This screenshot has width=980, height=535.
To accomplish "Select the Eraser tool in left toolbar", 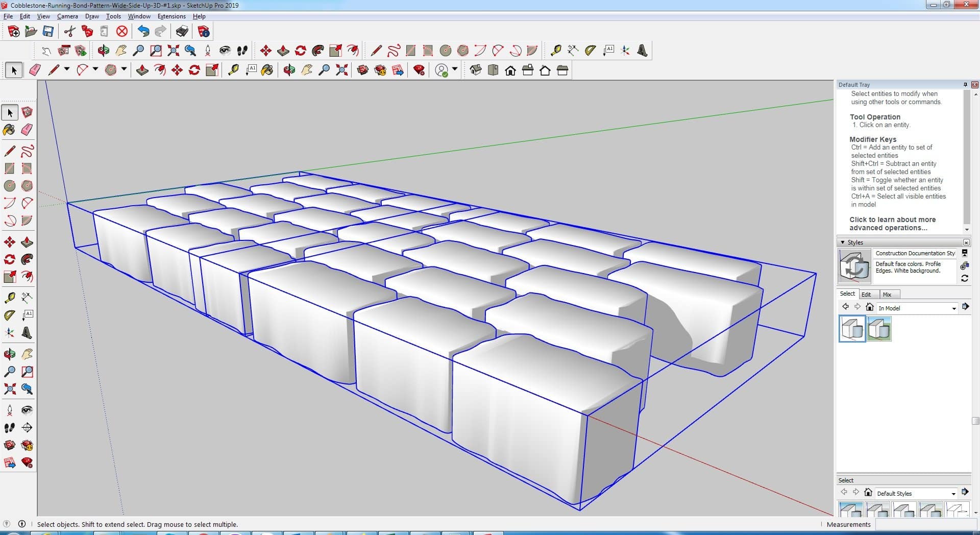I will coord(27,130).
